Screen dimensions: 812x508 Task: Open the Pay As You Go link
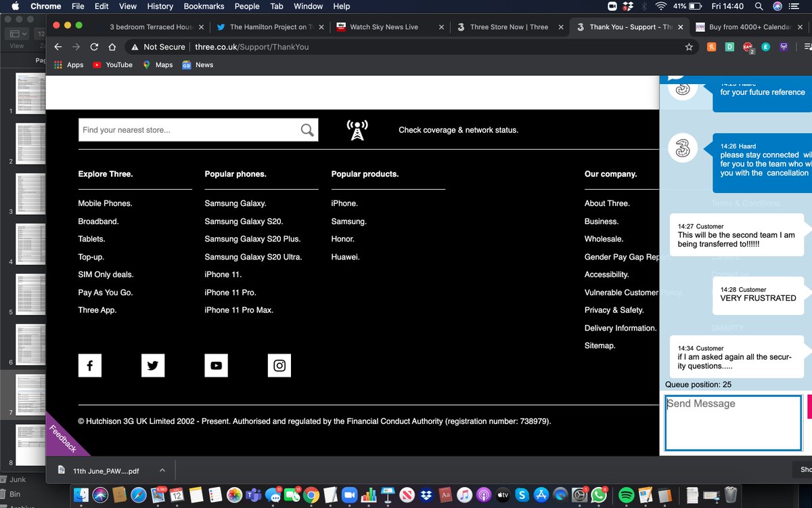(106, 293)
